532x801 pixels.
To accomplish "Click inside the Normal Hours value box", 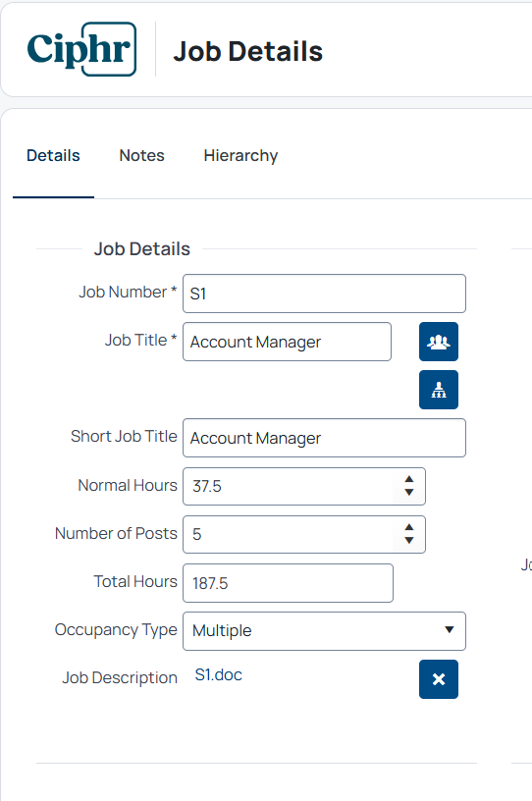I will [289, 486].
